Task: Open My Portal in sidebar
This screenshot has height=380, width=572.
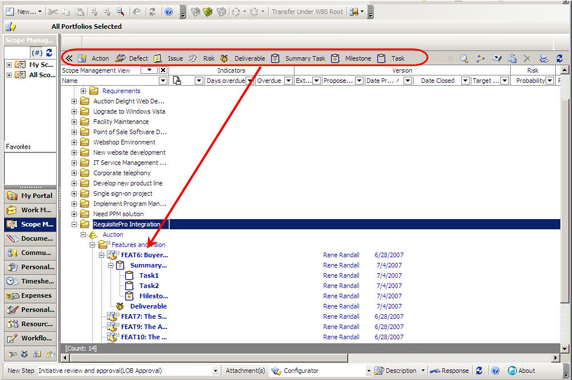Action: (30, 196)
